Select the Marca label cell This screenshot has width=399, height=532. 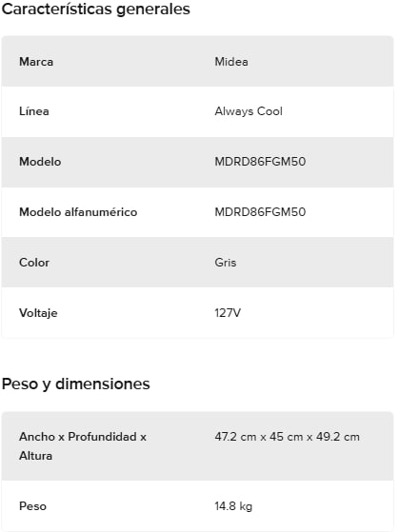[x=36, y=62]
